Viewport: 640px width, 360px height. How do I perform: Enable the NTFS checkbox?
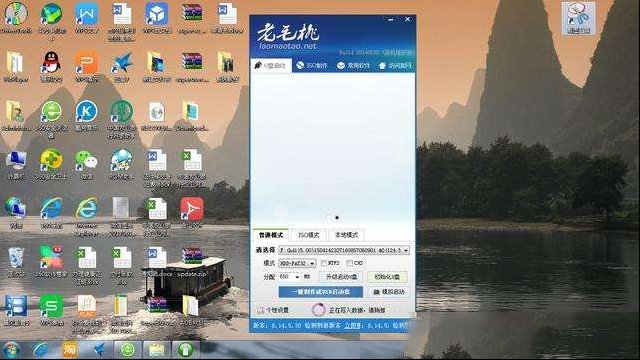coord(324,263)
